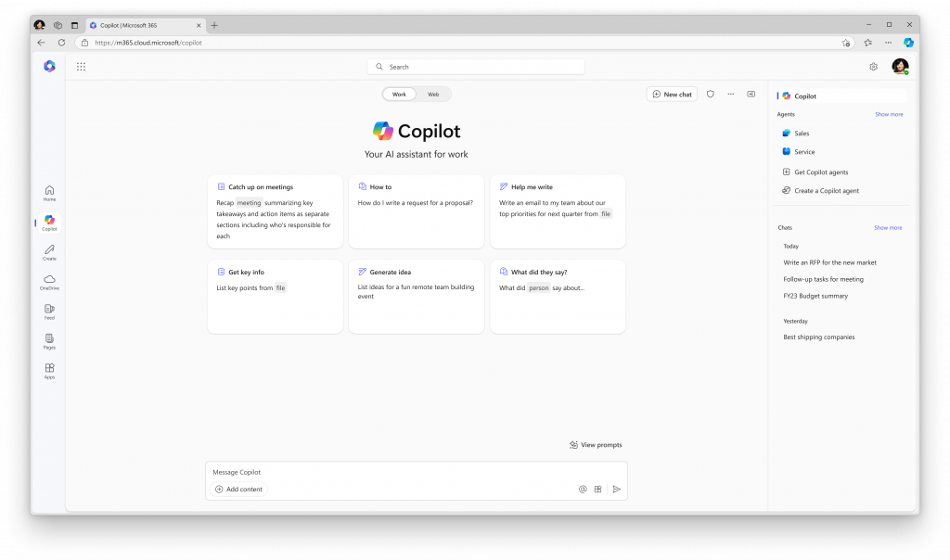This screenshot has height=560, width=950.
Task: Click the Search box at top
Action: point(476,67)
